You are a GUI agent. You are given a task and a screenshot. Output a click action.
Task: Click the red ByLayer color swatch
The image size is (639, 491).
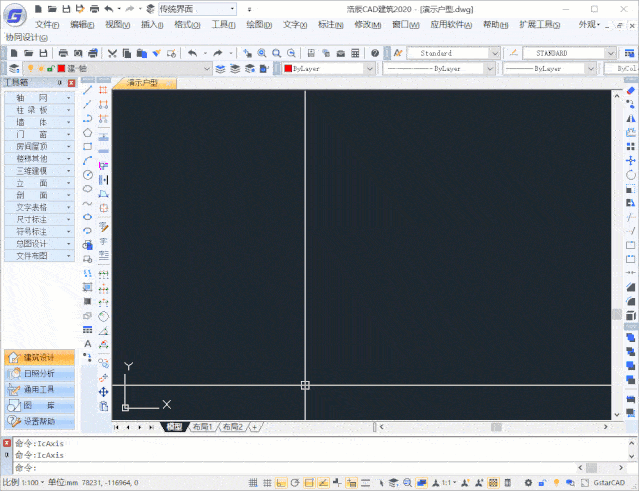coord(289,69)
